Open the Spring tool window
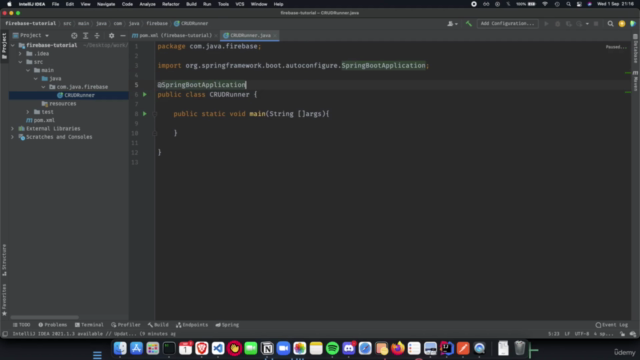The width and height of the screenshot is (640, 360). (227, 325)
